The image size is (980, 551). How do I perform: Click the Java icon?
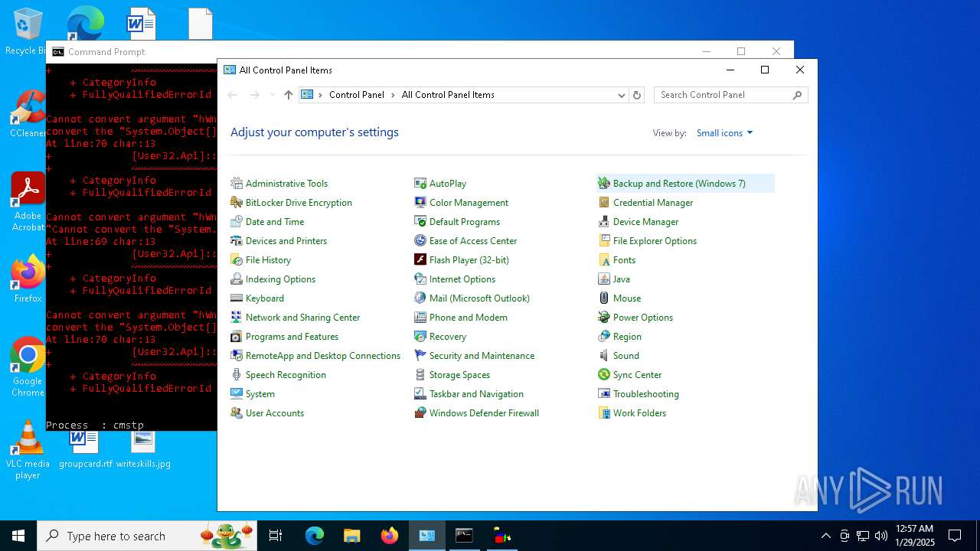click(604, 279)
